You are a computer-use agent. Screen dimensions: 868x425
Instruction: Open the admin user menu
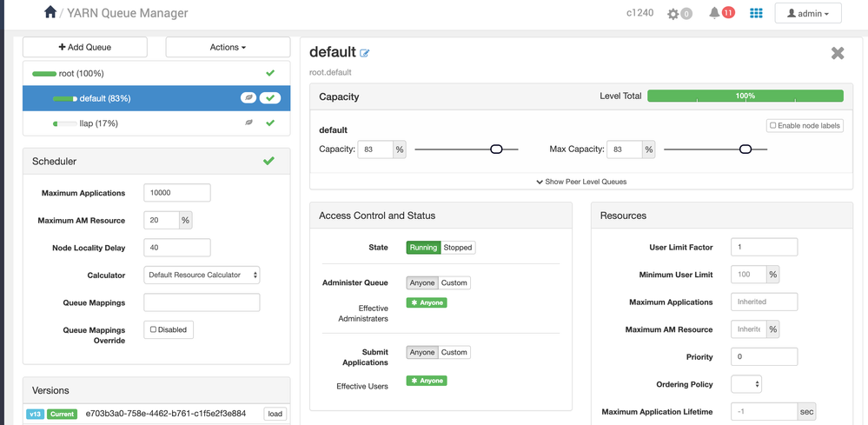[x=808, y=13]
